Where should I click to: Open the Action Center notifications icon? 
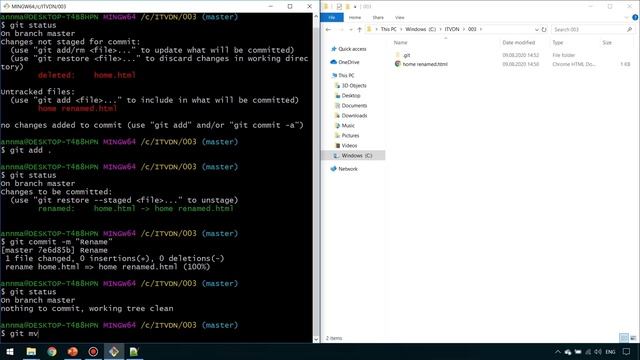click(627, 352)
